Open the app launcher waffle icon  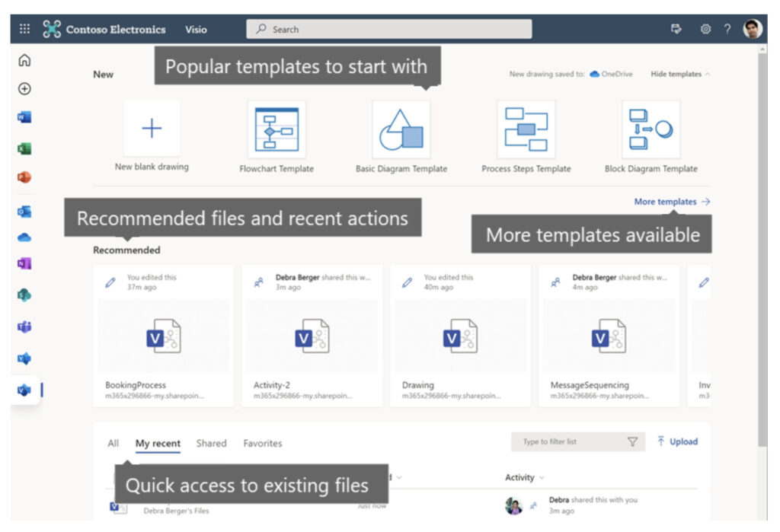tap(24, 29)
